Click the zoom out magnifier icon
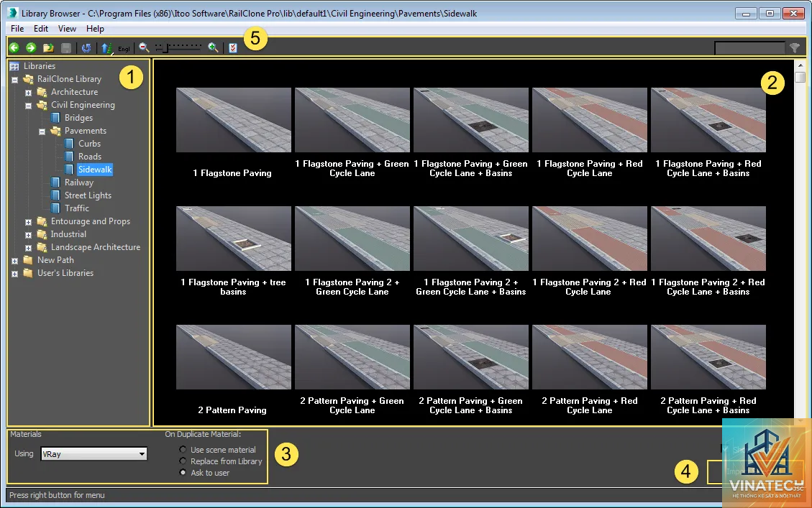The image size is (812, 508). (x=144, y=47)
